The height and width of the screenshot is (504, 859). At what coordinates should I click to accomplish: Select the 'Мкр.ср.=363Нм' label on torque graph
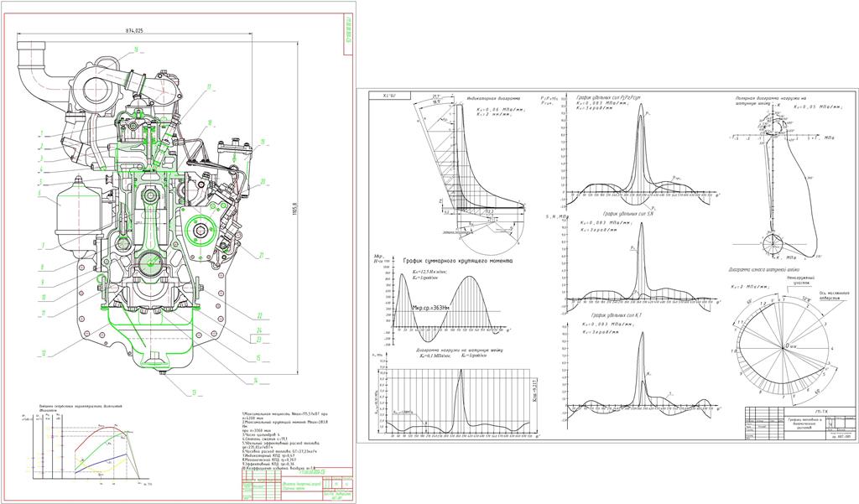pyautogui.click(x=430, y=308)
